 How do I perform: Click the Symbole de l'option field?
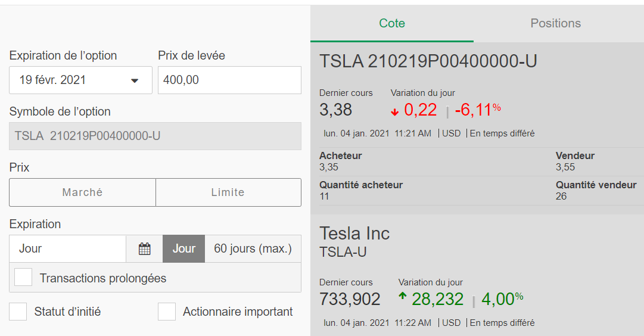[x=155, y=136]
